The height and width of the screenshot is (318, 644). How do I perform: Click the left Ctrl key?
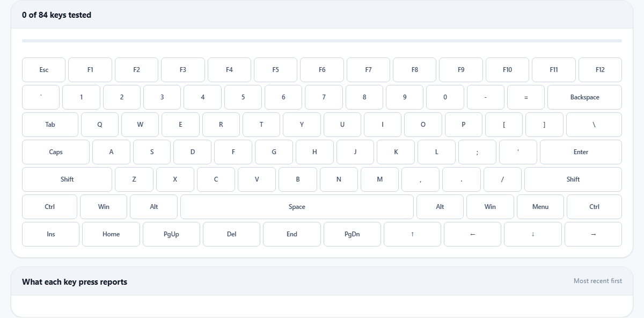point(49,207)
